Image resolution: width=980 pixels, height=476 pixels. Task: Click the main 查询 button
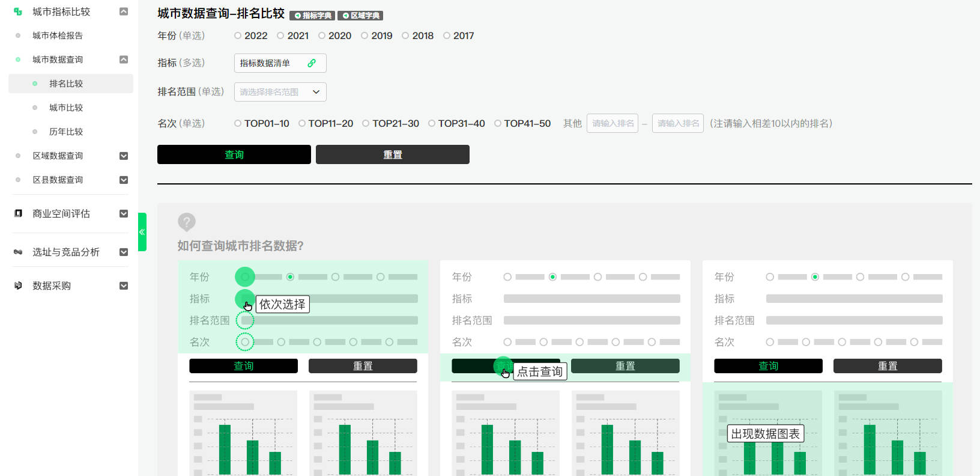point(234,154)
